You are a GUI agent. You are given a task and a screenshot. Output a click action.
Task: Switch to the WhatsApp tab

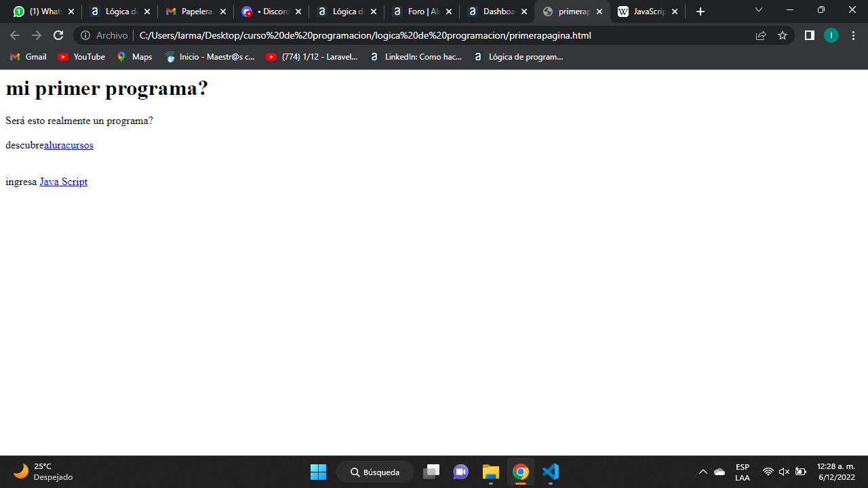[x=43, y=12]
